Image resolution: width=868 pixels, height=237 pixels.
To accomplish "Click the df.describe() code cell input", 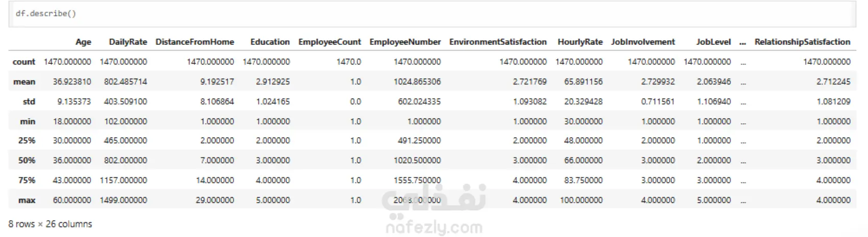I will [x=432, y=14].
